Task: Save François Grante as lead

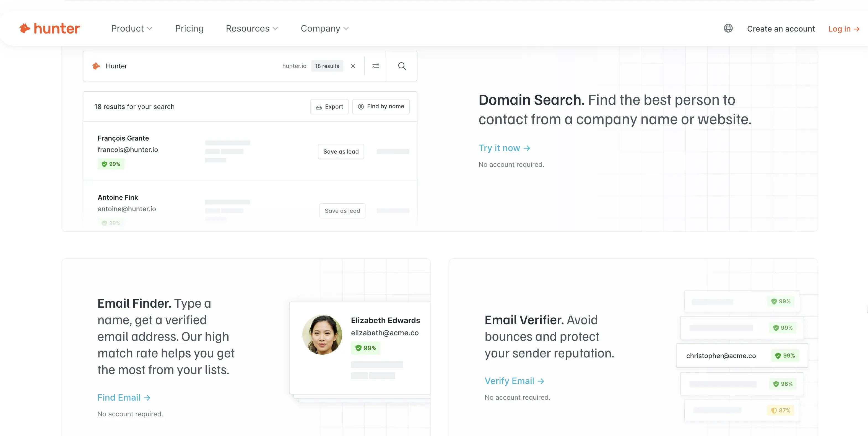Action: tap(341, 152)
